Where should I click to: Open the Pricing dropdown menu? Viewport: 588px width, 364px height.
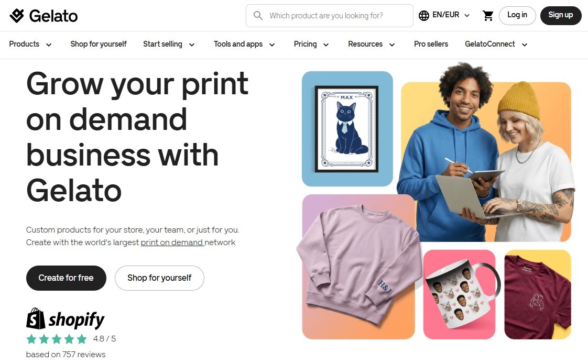311,44
